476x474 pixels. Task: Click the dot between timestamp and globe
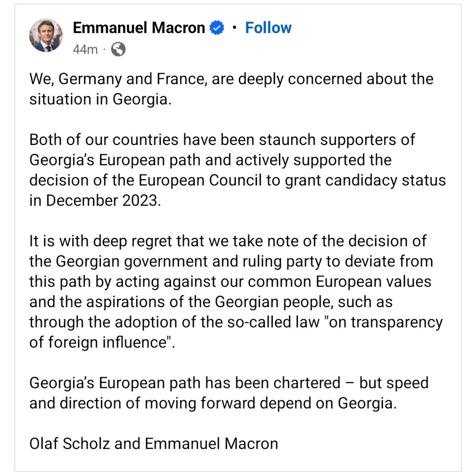tap(104, 49)
